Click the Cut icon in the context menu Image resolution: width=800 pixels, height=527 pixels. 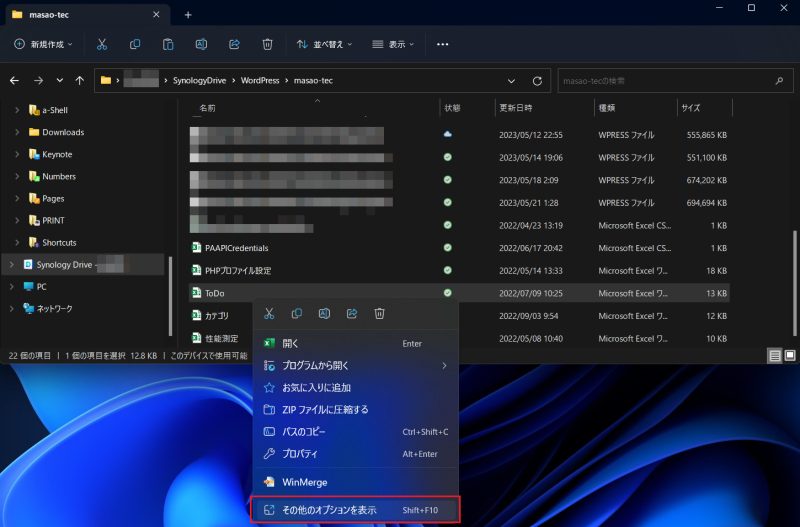point(269,314)
